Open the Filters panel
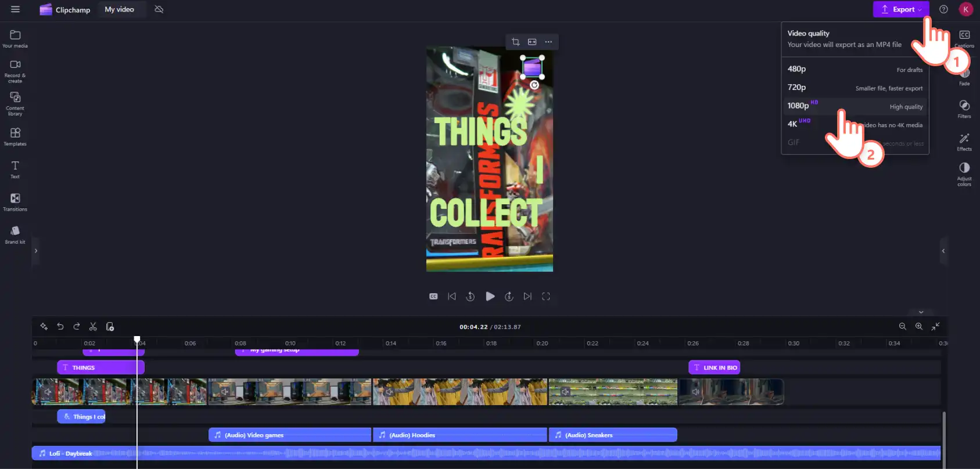This screenshot has height=469, width=980. click(x=964, y=109)
